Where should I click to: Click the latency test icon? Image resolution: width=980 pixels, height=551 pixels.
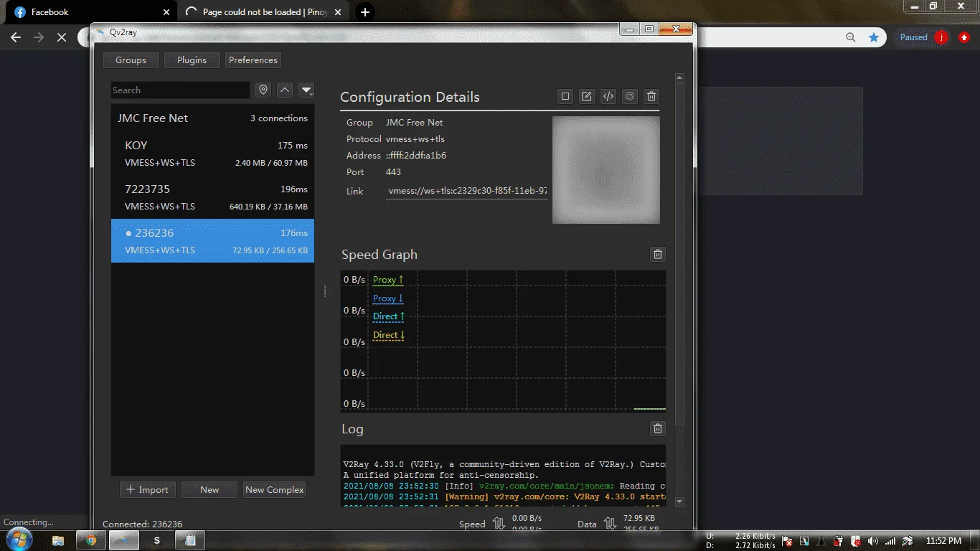(x=630, y=96)
